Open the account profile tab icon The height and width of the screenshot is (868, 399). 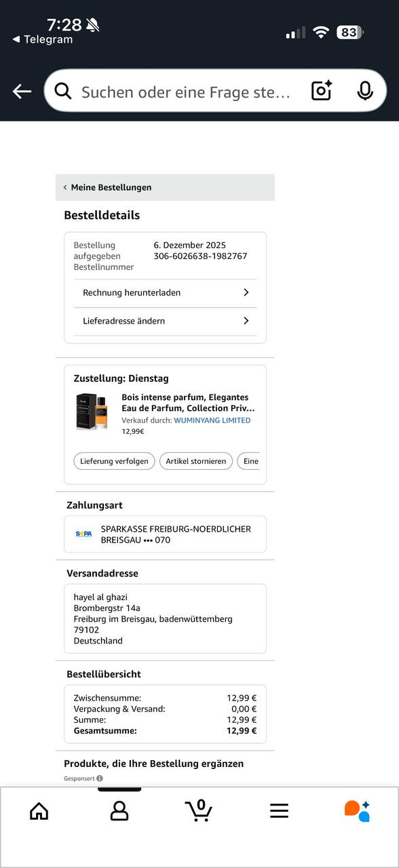119,810
